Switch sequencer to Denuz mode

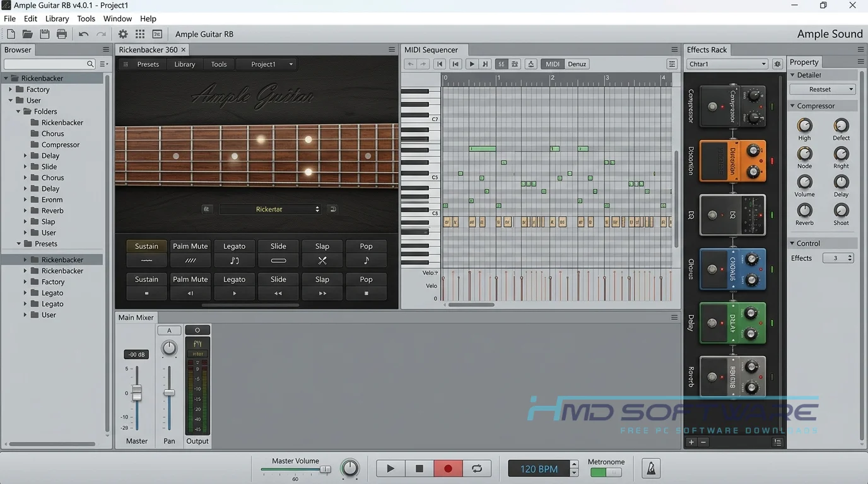point(577,64)
